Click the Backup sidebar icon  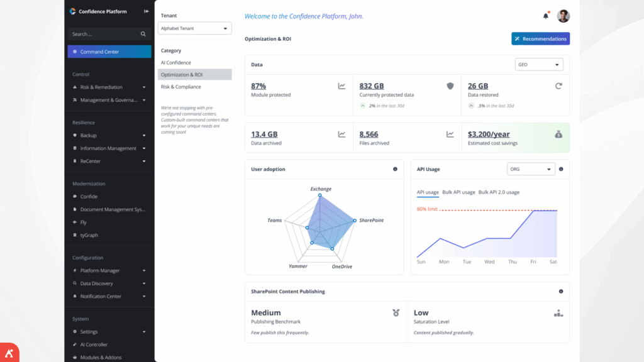[75, 135]
